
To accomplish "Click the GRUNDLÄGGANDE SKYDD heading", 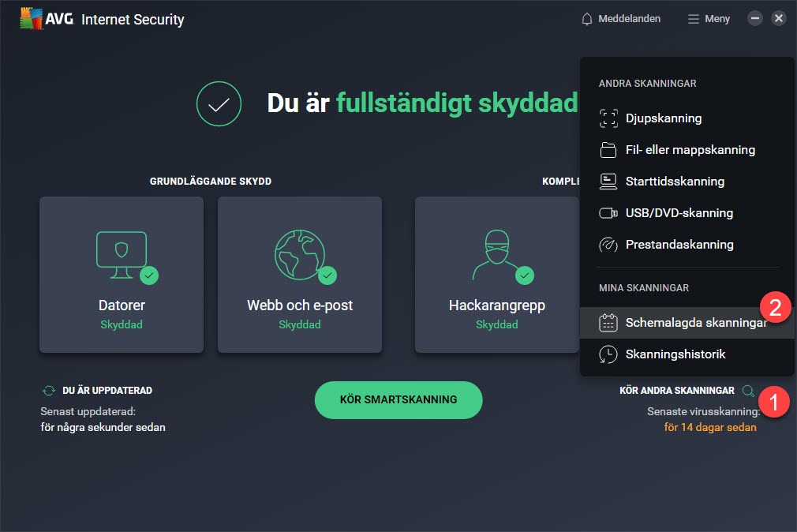I will (211, 181).
